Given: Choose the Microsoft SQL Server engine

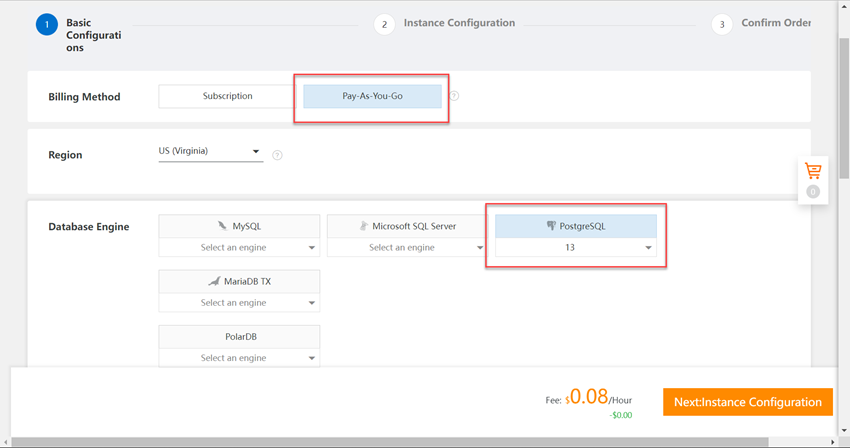Looking at the screenshot, I should [408, 226].
